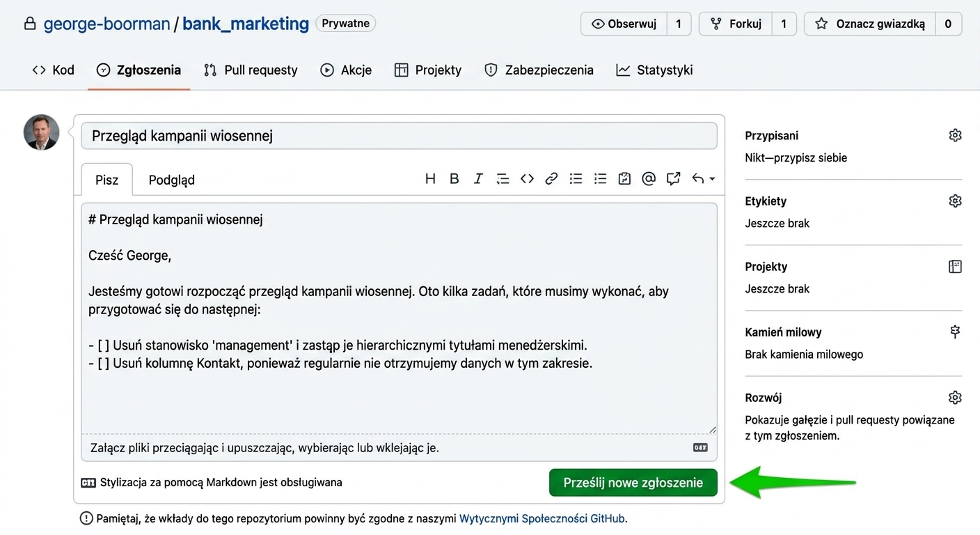Viewport: 980px width, 535px height.
Task: Click przypisz siebie to self-assign
Action: coord(809,157)
